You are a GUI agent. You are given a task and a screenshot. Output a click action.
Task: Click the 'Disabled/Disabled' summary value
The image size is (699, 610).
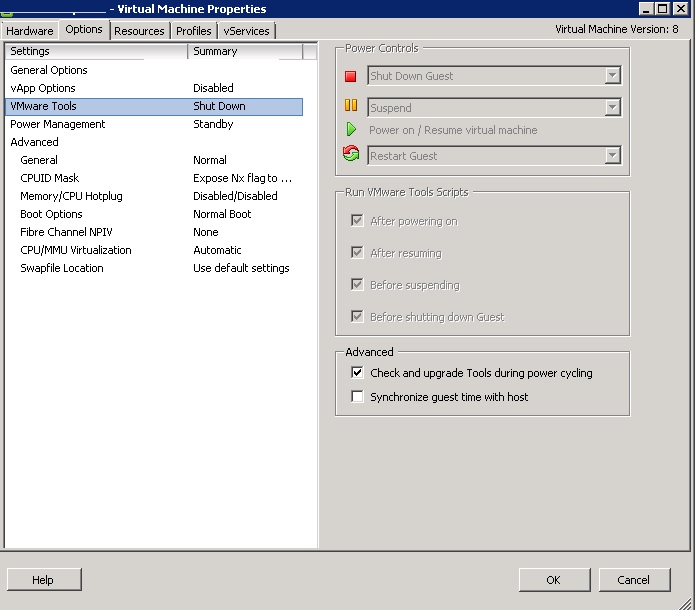[235, 196]
